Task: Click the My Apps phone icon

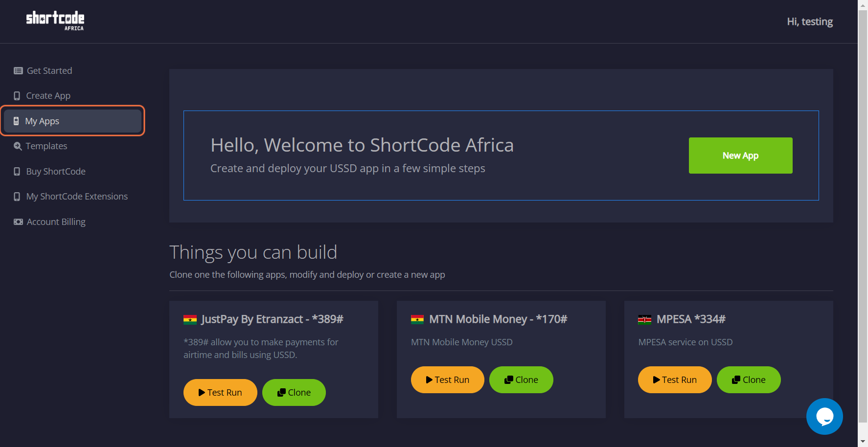Action: tap(16, 121)
